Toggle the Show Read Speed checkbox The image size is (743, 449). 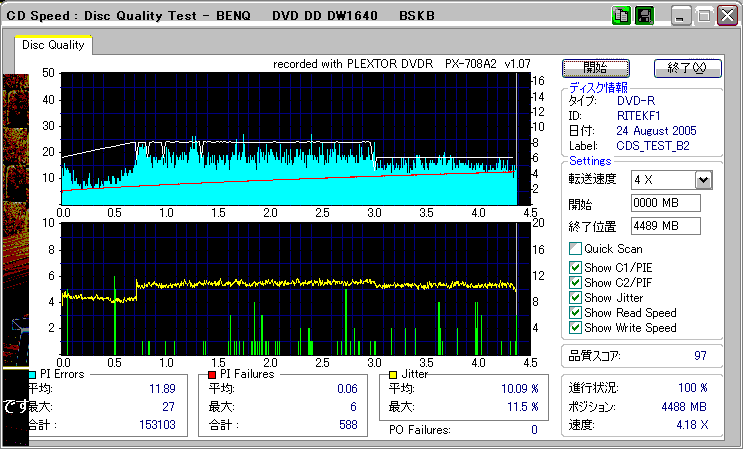tap(575, 312)
